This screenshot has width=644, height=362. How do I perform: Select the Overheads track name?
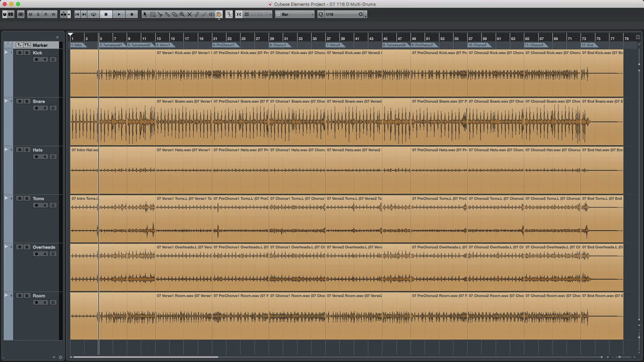click(44, 247)
